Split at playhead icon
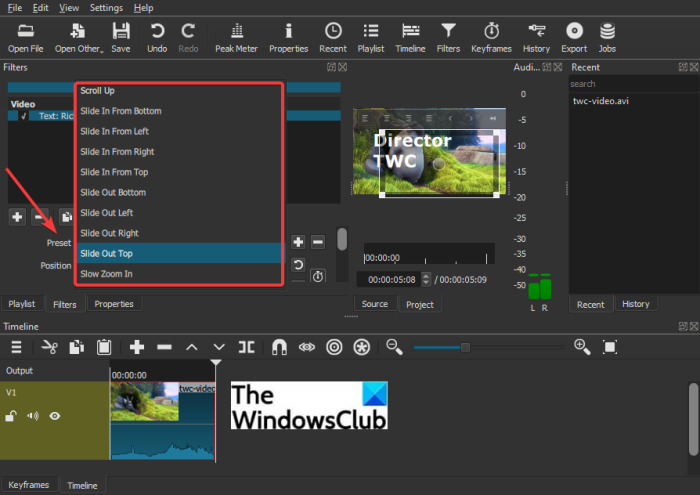 (246, 347)
